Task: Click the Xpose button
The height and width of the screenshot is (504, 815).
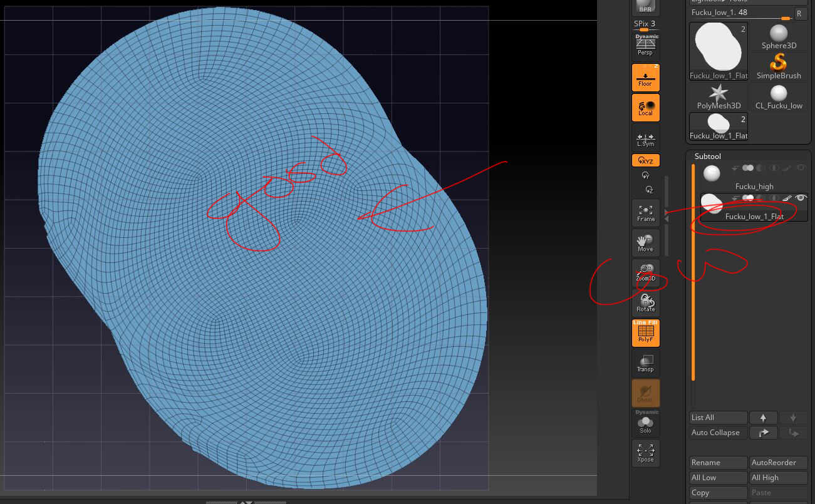Action: tap(645, 453)
